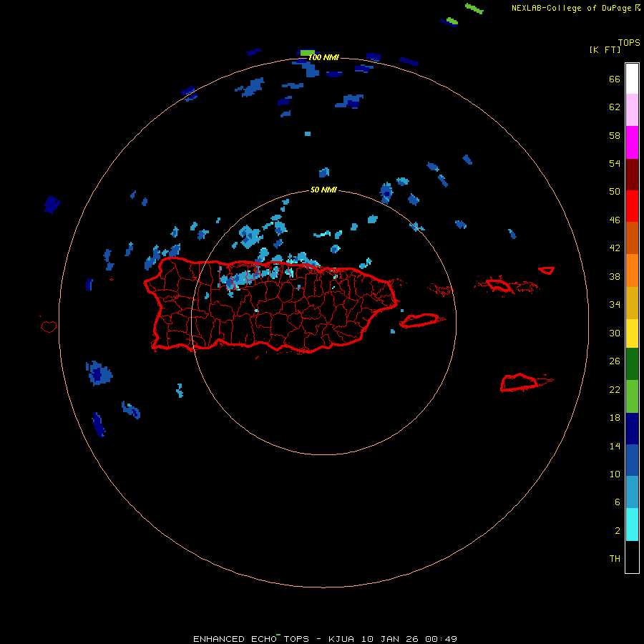Click the light blue legend swatch
This screenshot has width=644, height=644.
[632, 492]
